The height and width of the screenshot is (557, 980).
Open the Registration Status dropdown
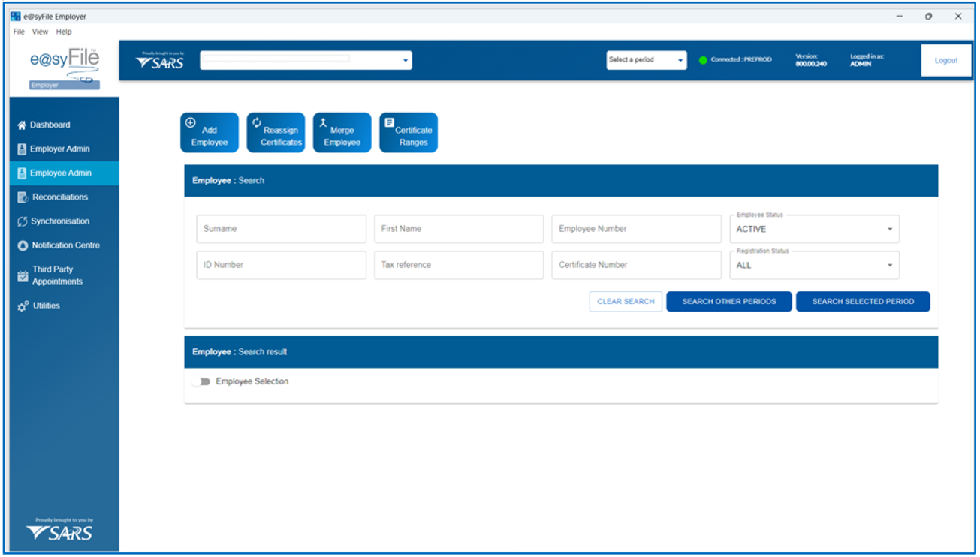814,266
